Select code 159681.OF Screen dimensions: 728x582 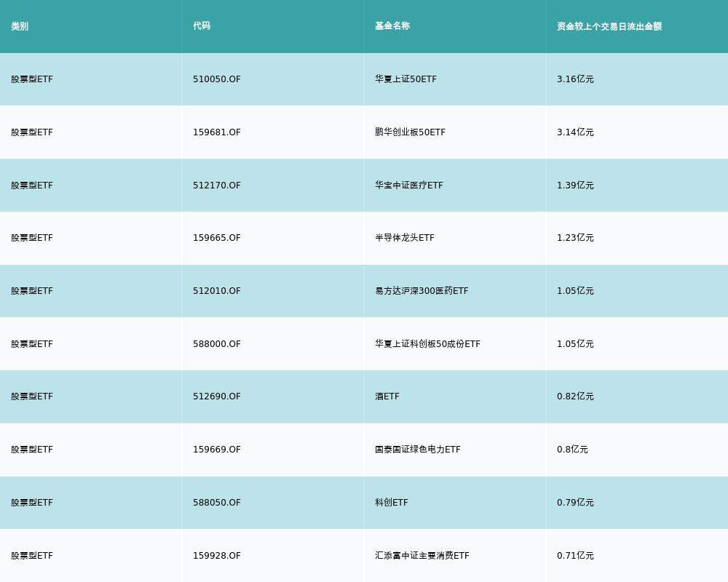pyautogui.click(x=217, y=132)
